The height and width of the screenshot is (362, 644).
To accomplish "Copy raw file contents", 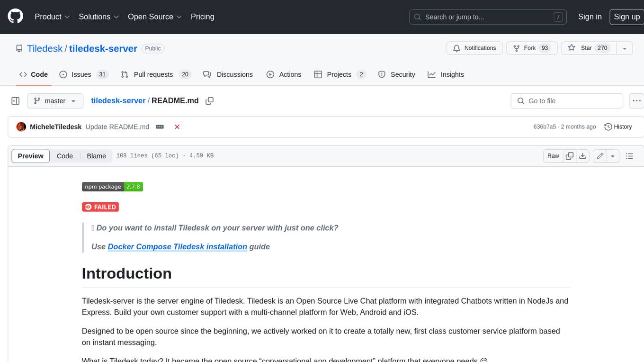I will (570, 156).
